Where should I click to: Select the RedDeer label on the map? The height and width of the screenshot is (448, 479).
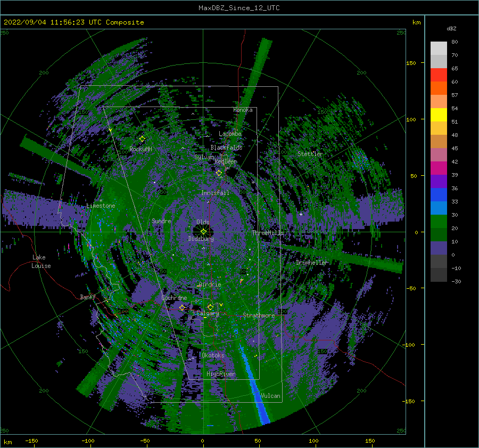click(x=226, y=161)
